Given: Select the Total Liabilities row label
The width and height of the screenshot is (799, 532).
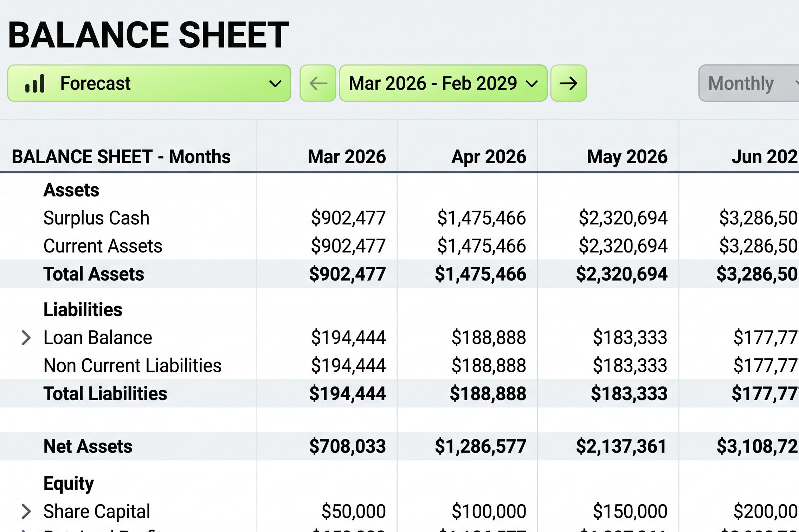Looking at the screenshot, I should 105,393.
